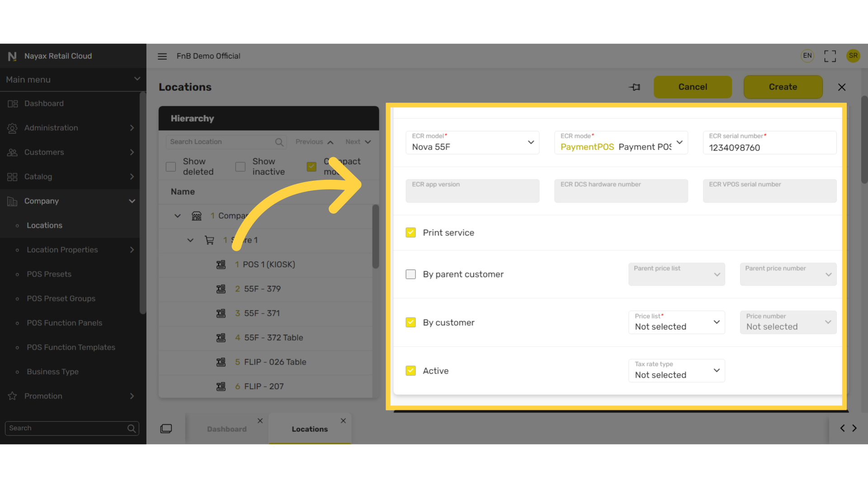Collapse the Main menu dropdown
This screenshot has width=868, height=488.
(x=137, y=79)
